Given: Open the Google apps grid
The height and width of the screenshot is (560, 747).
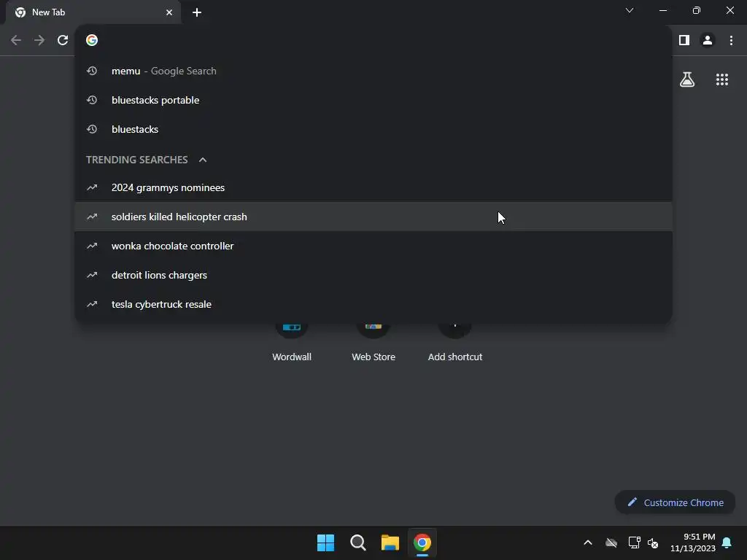Looking at the screenshot, I should coord(722,79).
